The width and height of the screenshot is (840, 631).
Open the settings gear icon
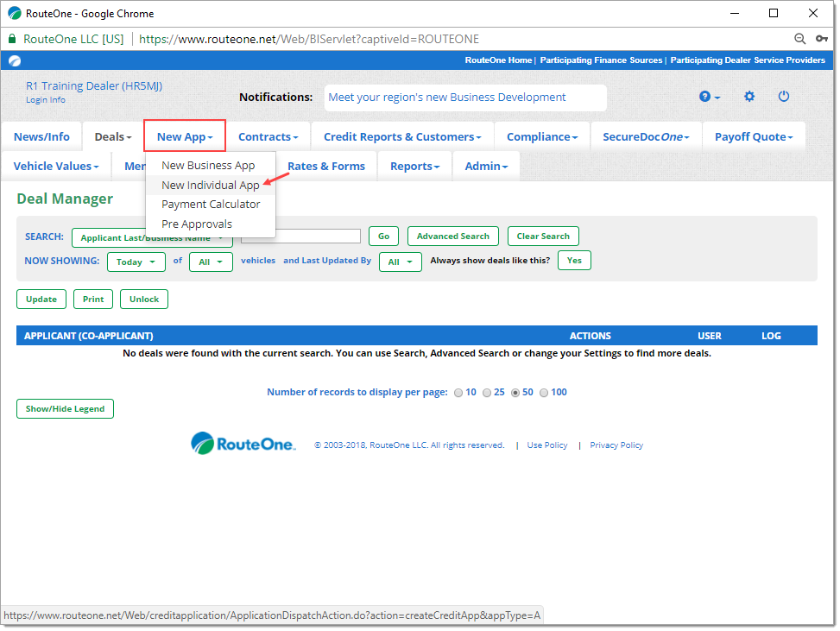coord(749,97)
